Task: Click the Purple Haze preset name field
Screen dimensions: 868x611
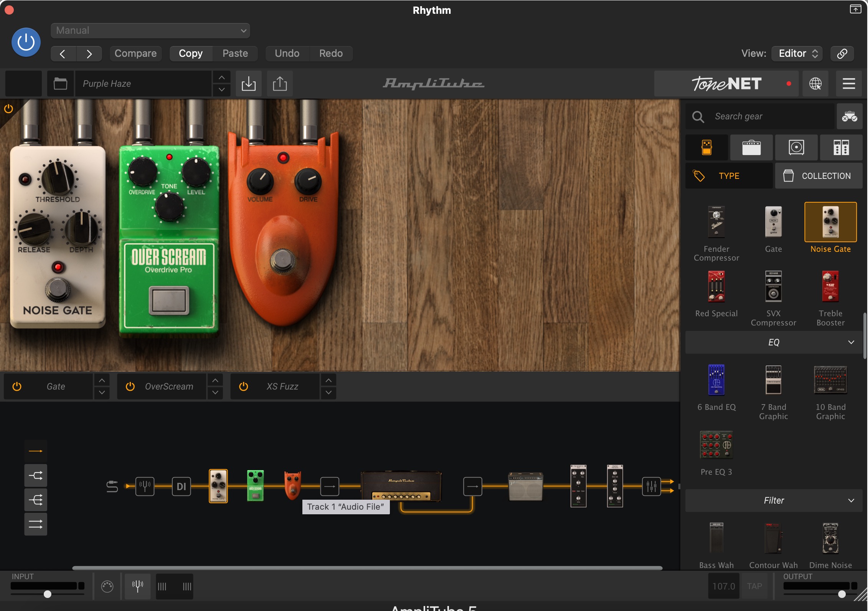Action: [143, 84]
